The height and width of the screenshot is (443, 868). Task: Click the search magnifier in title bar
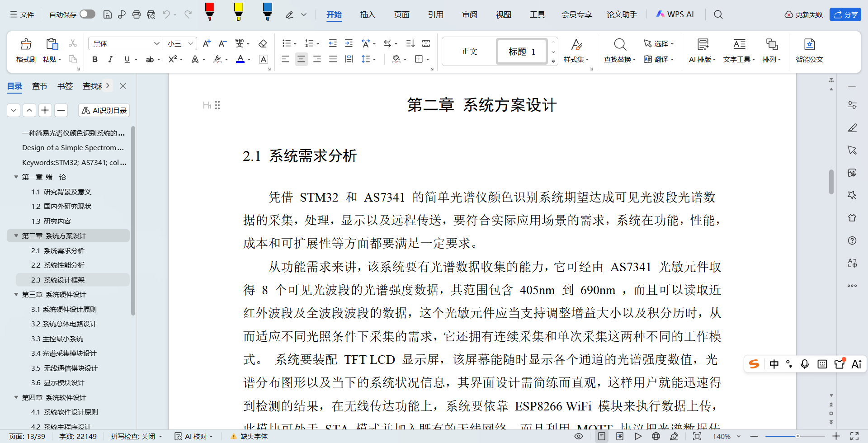pyautogui.click(x=718, y=14)
